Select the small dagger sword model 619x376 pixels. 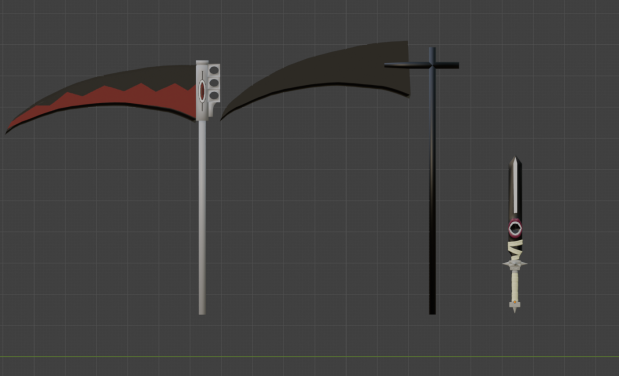click(x=515, y=235)
